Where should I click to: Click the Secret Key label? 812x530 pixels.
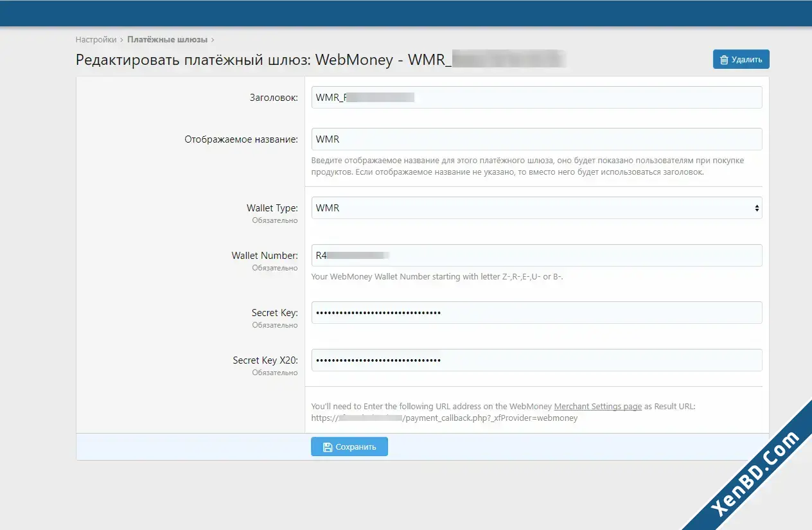[275, 313]
